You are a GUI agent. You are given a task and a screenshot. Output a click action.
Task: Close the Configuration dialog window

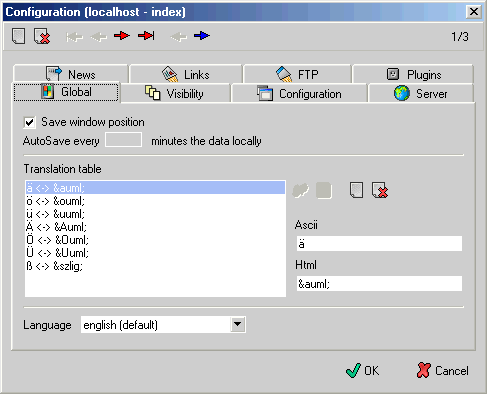[x=473, y=12]
